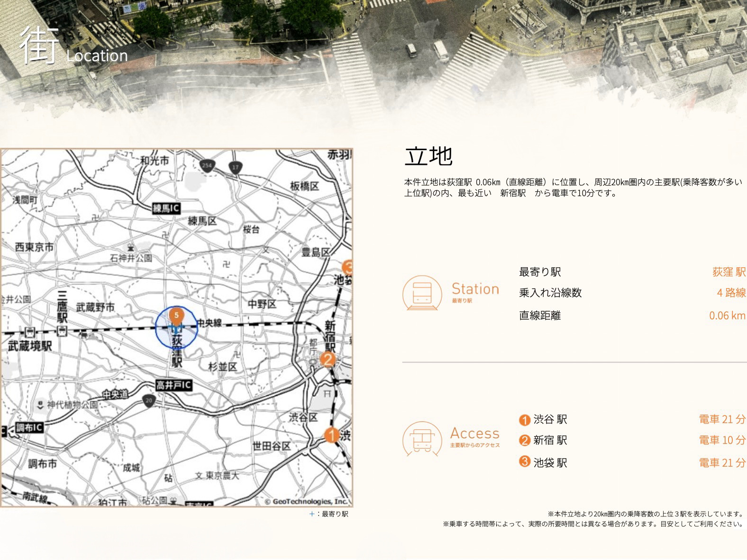
Task: Click the Station train icon
Action: pos(422,293)
